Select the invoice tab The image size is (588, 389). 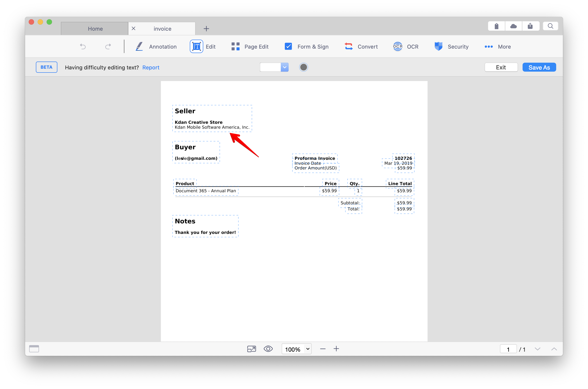click(x=162, y=28)
